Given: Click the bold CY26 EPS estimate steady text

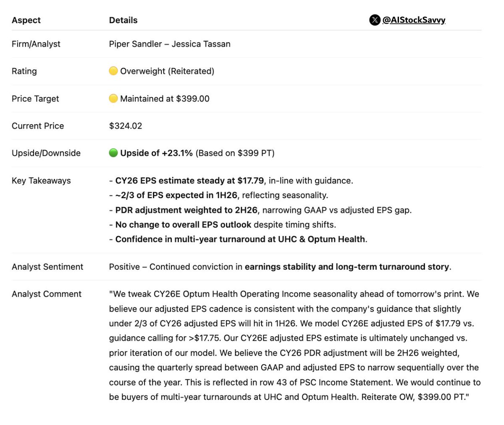Looking at the screenshot, I should [189, 181].
